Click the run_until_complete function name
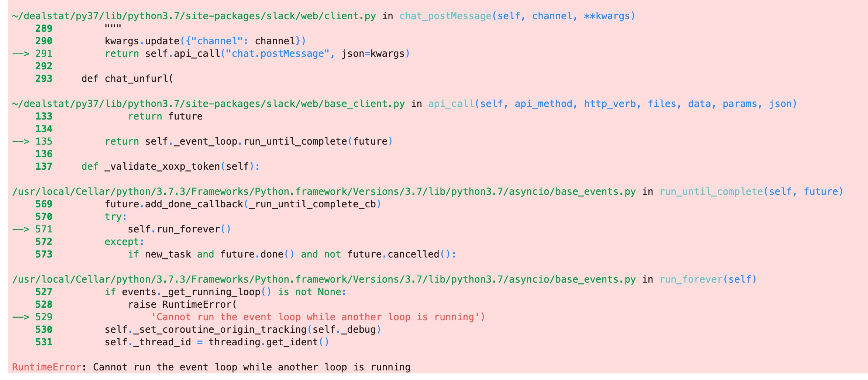 (712, 191)
